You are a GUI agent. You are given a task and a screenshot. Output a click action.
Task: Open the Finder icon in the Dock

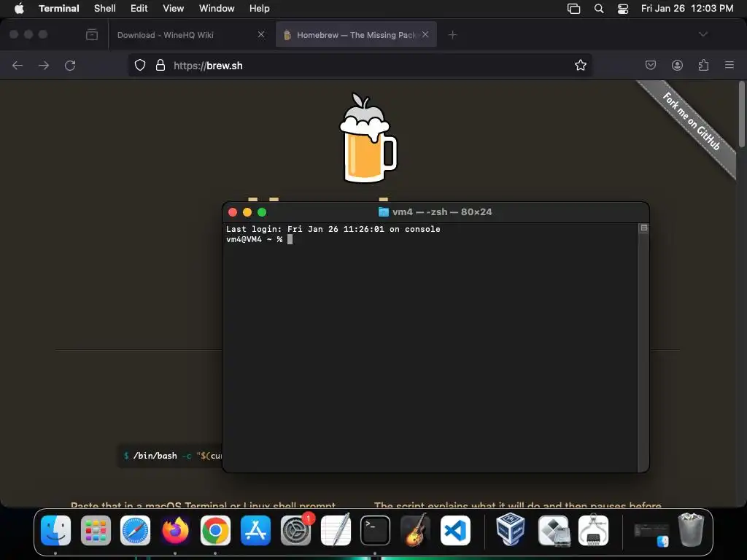pyautogui.click(x=55, y=530)
